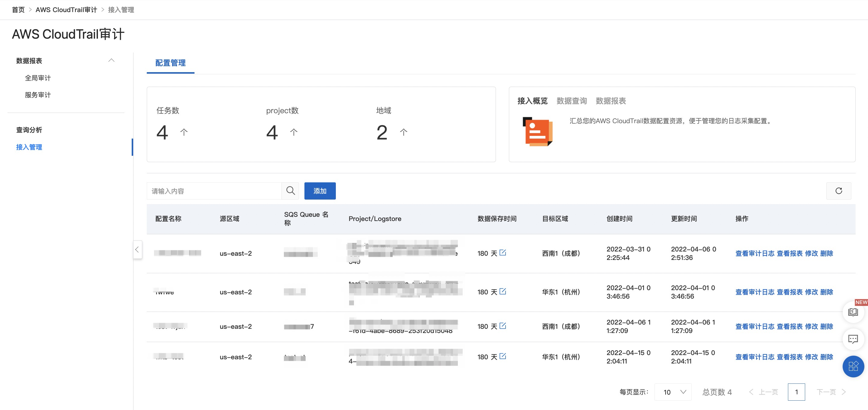This screenshot has height=410, width=868.
Task: Click the 创建时间 column header
Action: (x=619, y=219)
